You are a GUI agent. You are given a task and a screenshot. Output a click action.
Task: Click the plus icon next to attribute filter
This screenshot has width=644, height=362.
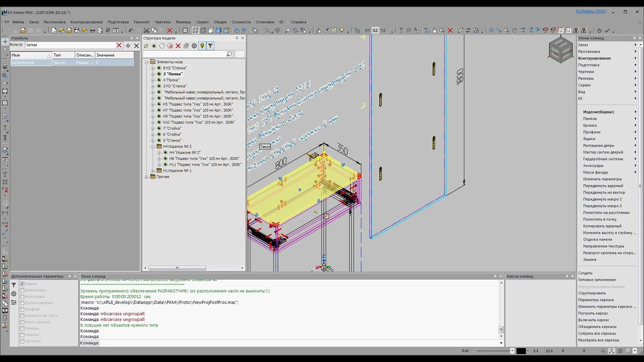tap(128, 45)
